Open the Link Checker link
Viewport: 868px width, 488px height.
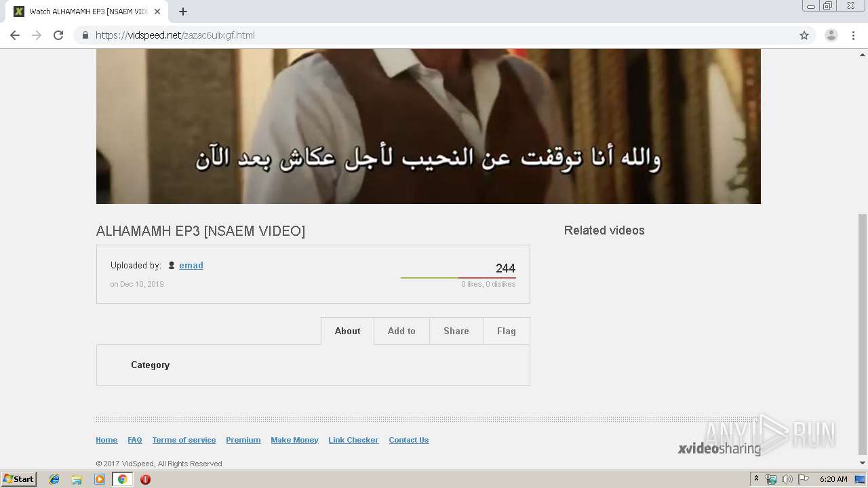(x=353, y=440)
